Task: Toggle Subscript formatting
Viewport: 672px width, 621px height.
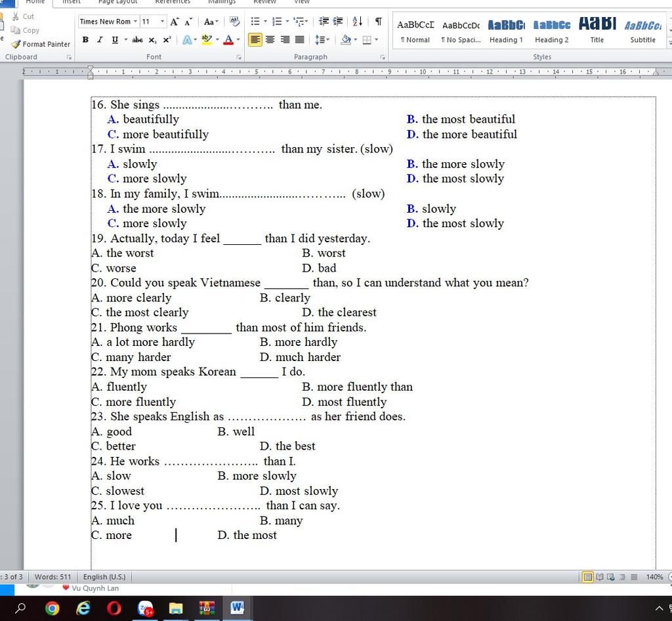Action: click(x=153, y=39)
